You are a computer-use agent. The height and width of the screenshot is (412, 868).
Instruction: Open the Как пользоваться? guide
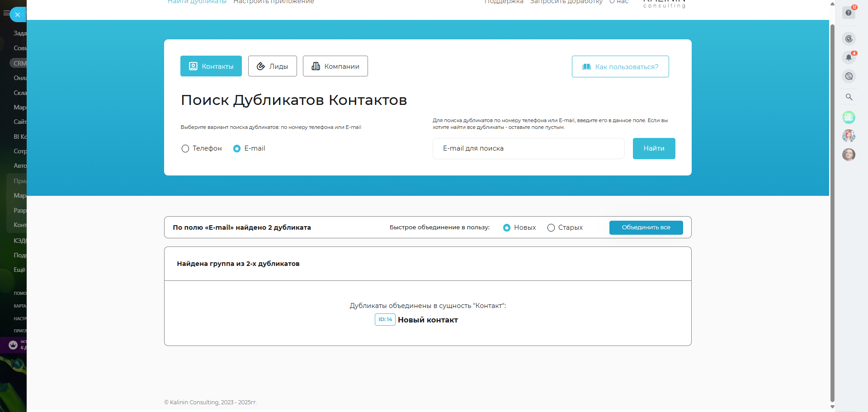620,67
